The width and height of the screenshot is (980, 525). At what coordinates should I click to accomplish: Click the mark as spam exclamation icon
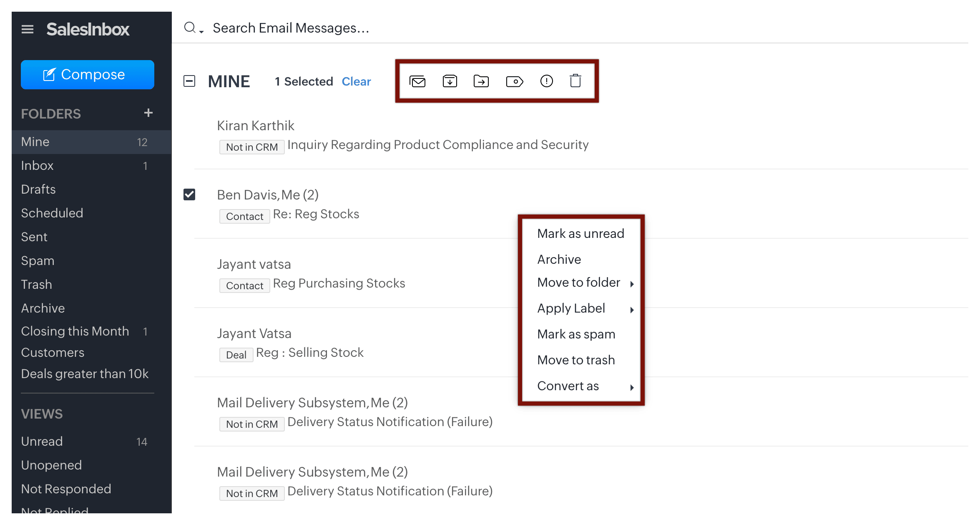pos(546,81)
